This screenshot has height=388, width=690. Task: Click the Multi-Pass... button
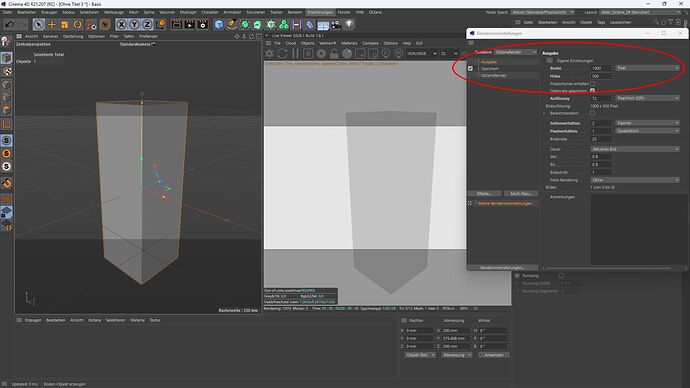pos(521,194)
